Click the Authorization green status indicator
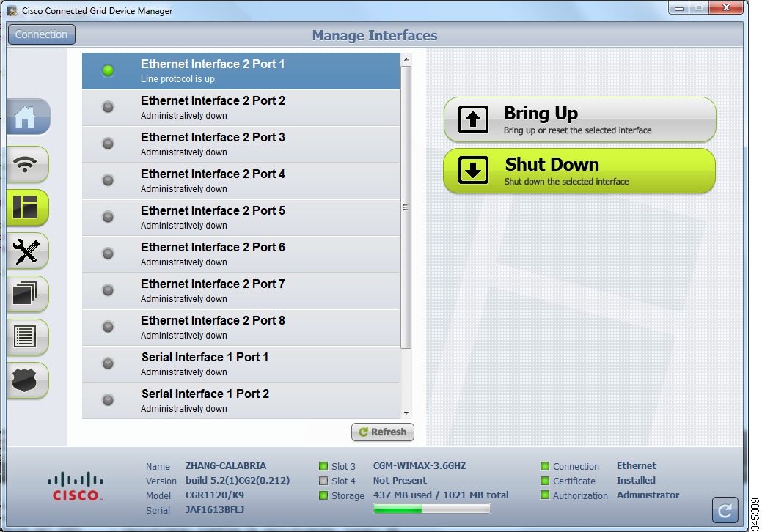 pos(545,495)
